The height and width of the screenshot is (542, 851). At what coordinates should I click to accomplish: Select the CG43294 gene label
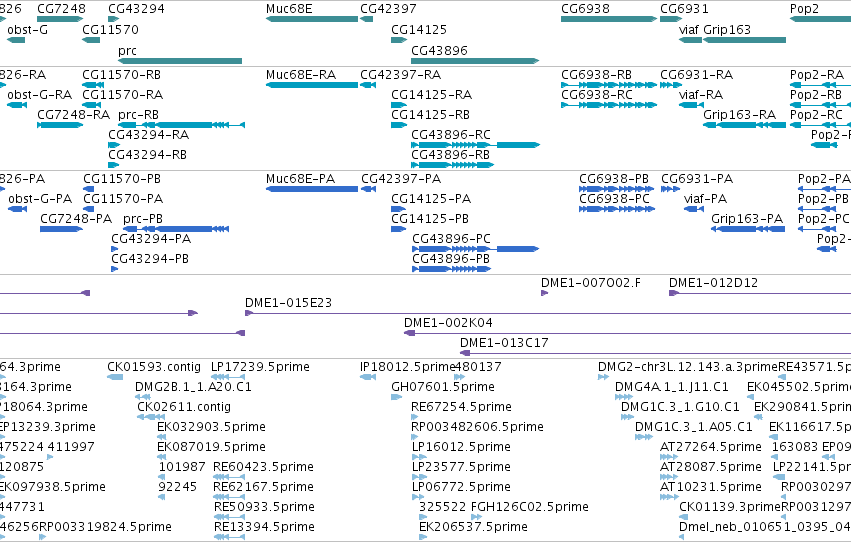[x=136, y=9]
